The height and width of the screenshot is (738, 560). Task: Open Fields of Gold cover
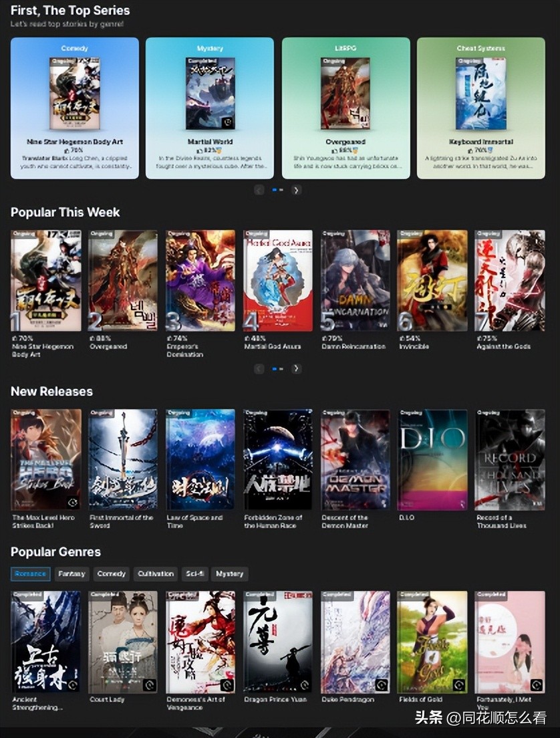[x=432, y=642]
